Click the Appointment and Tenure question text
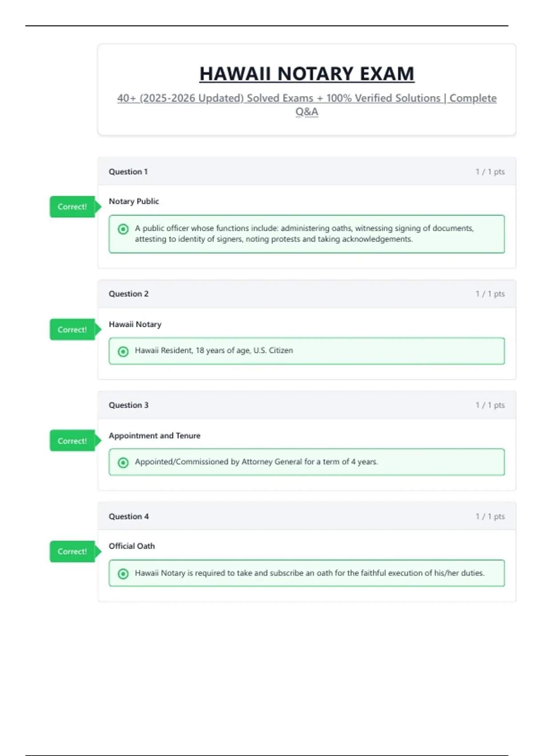Viewport: 534px width, 756px height. tap(154, 436)
